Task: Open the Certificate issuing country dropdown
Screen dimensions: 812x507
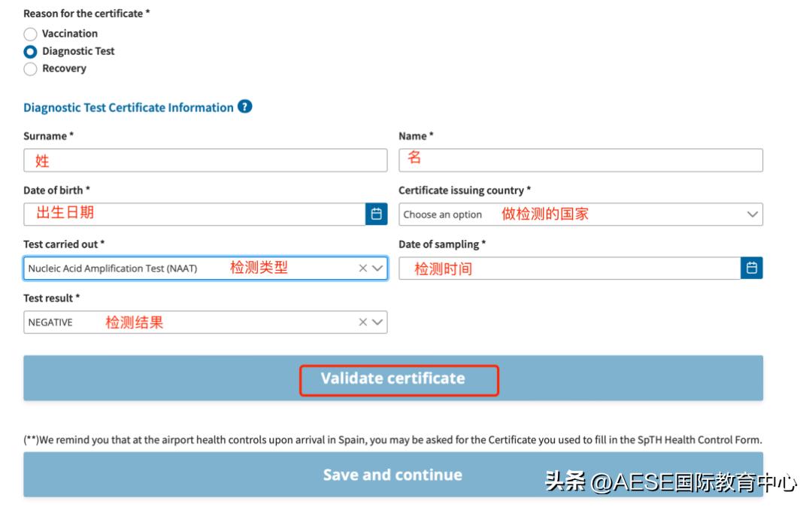Action: click(x=752, y=214)
